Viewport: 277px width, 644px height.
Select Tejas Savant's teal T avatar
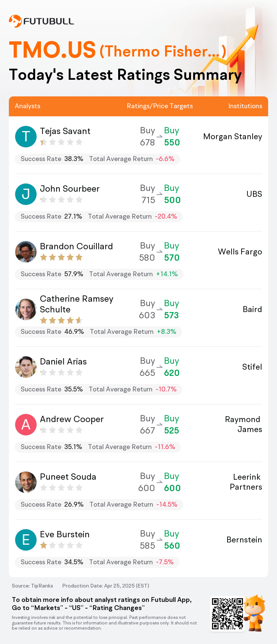tap(26, 136)
